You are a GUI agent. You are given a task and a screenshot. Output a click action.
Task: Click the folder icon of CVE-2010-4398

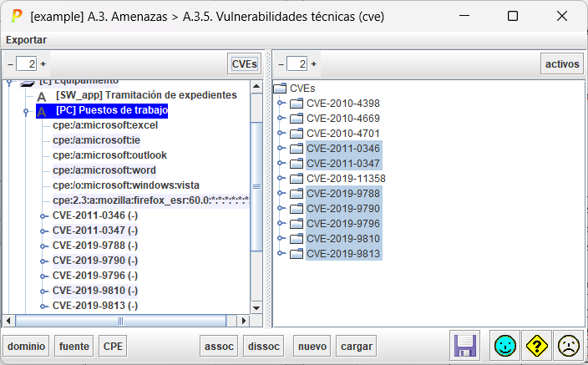tap(297, 104)
